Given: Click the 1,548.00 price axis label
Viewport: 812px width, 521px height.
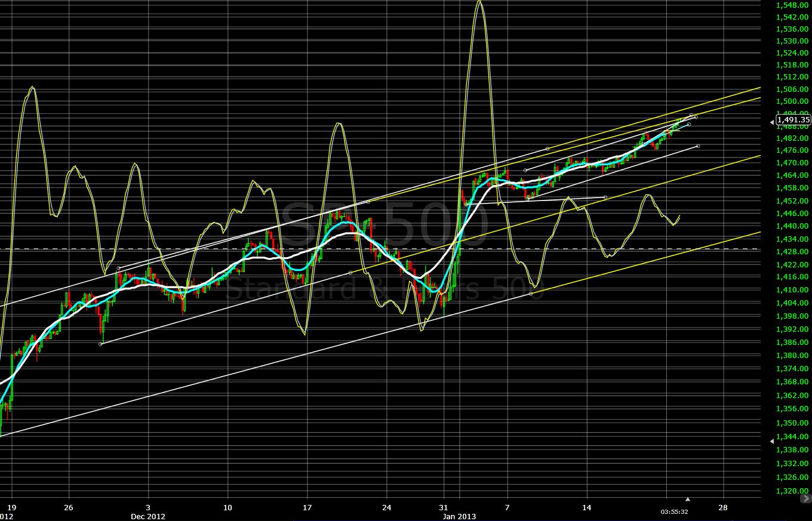Looking at the screenshot, I should click(792, 5).
